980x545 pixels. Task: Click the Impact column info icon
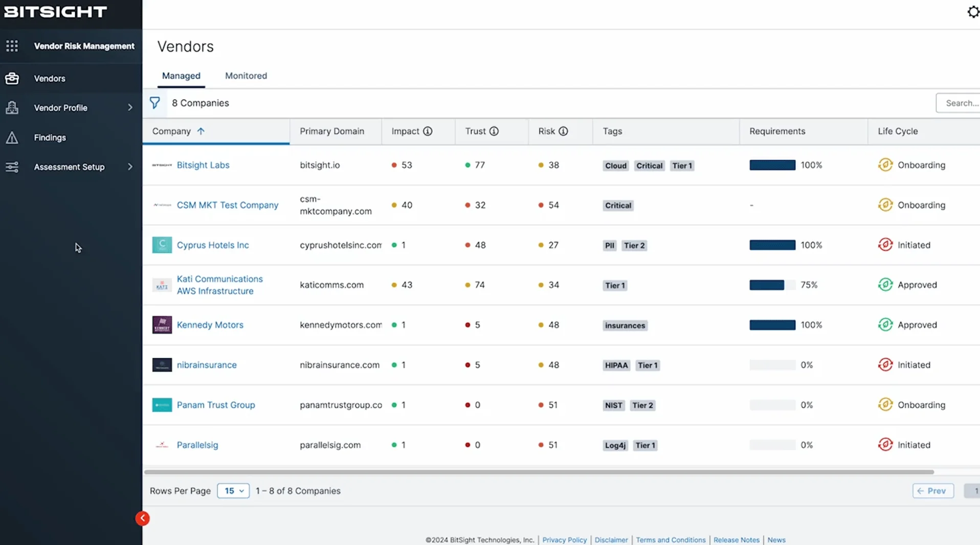pyautogui.click(x=428, y=131)
